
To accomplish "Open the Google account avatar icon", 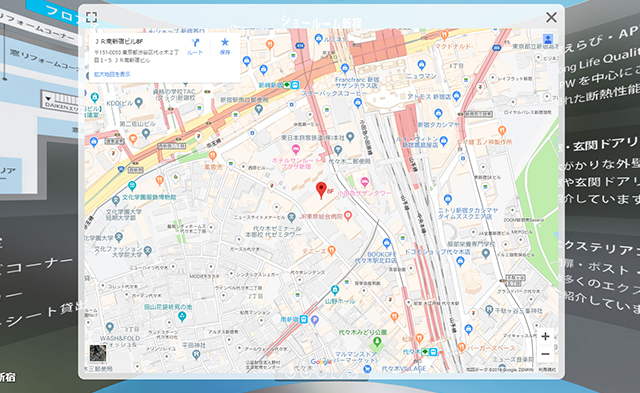I will (x=548, y=39).
